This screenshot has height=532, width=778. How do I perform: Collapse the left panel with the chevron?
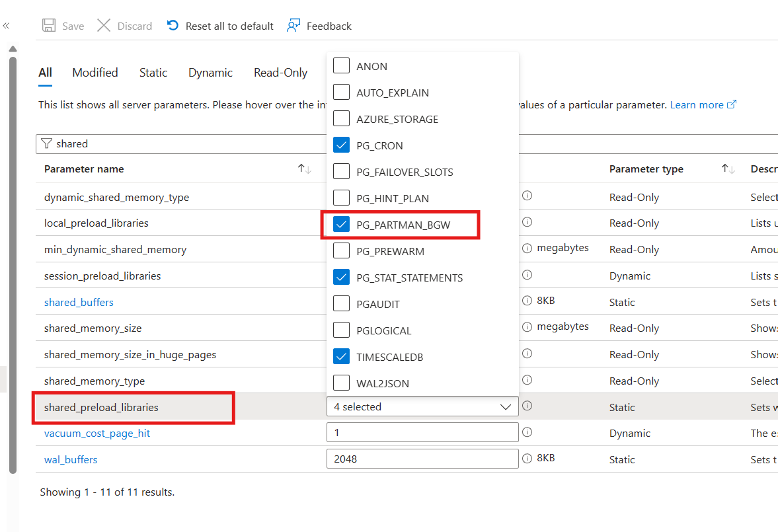tap(7, 25)
